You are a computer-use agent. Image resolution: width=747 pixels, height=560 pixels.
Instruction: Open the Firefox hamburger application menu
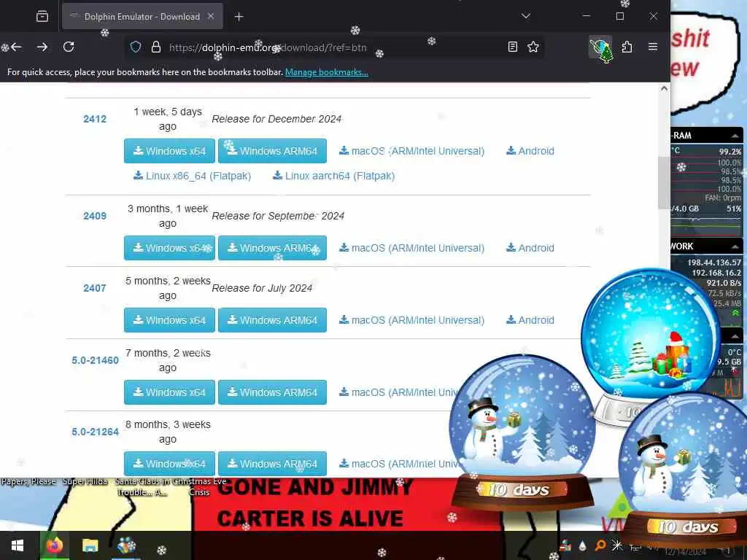[653, 47]
